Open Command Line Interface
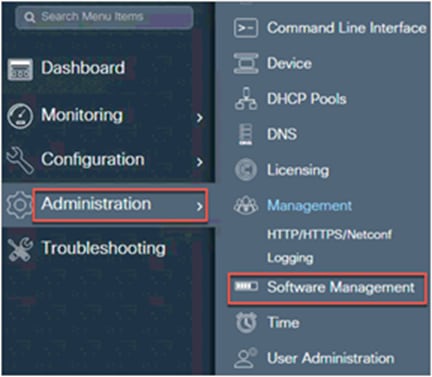The height and width of the screenshot is (377, 432). pos(347,28)
